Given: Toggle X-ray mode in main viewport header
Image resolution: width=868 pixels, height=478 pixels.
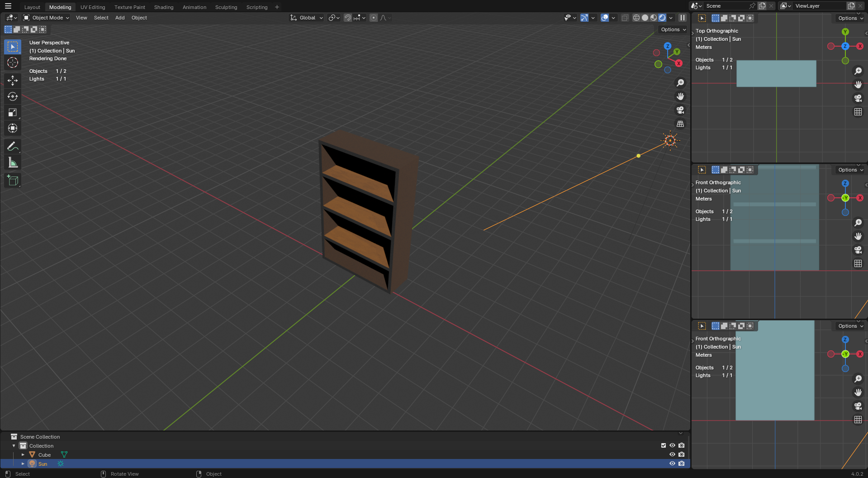Looking at the screenshot, I should pos(625,18).
